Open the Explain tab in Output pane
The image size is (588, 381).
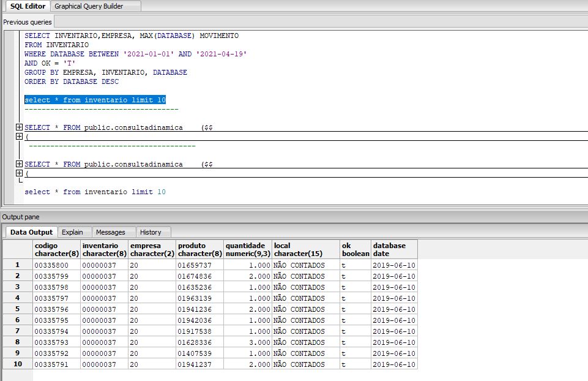[72, 232]
